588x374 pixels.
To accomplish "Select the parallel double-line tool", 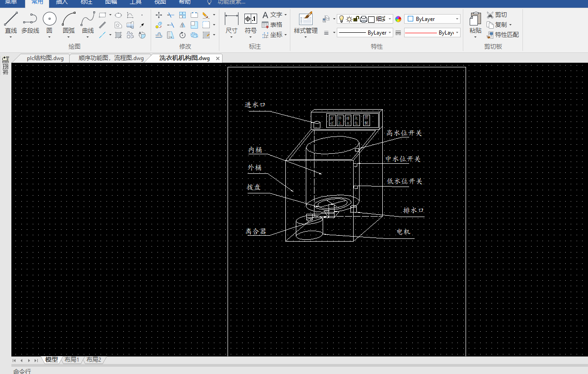I will pos(102,25).
